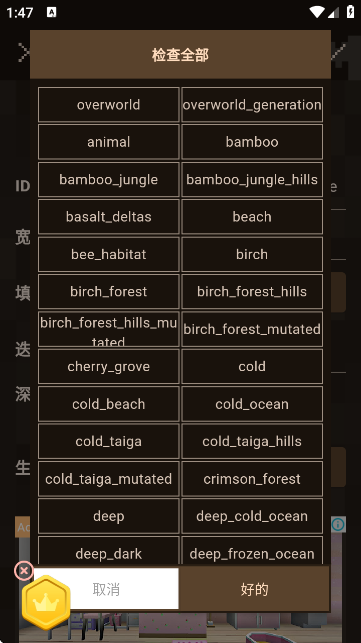Close the ad with red X icon
The width and height of the screenshot is (361, 643).
click(24, 570)
